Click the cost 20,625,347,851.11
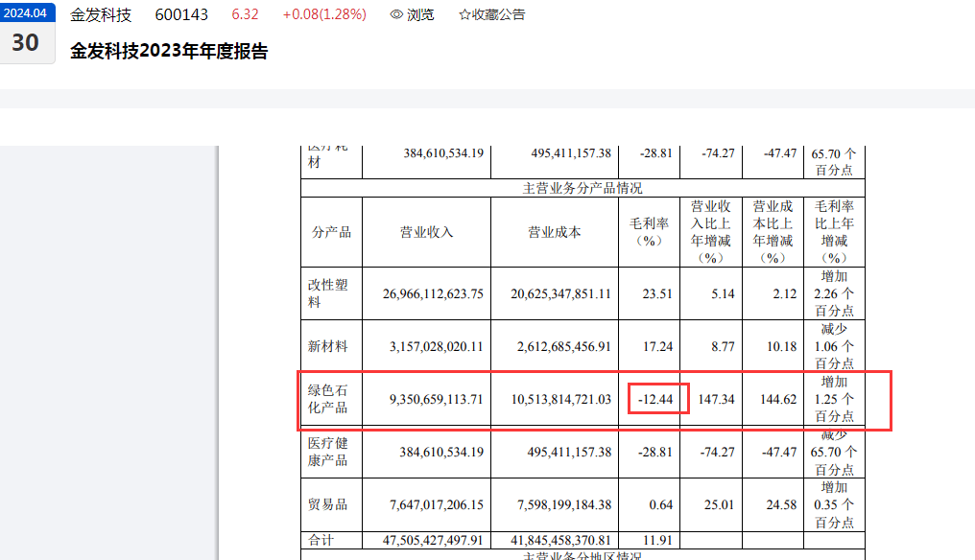The image size is (975, 560). tap(560, 294)
